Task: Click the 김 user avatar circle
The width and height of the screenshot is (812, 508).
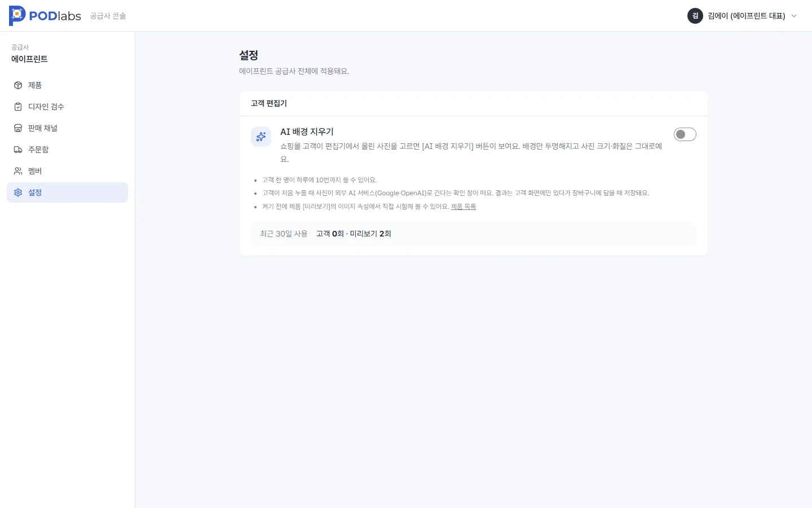Action: coord(695,16)
